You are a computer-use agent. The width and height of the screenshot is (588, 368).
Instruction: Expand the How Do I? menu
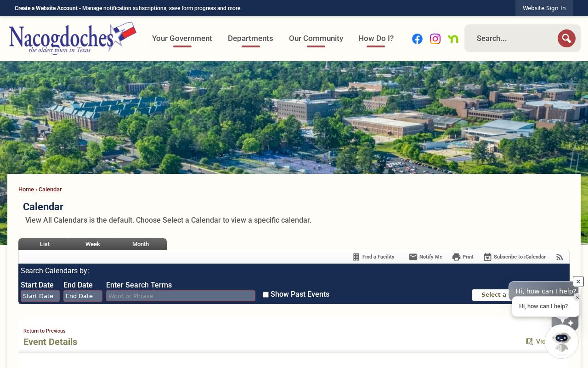(x=376, y=39)
